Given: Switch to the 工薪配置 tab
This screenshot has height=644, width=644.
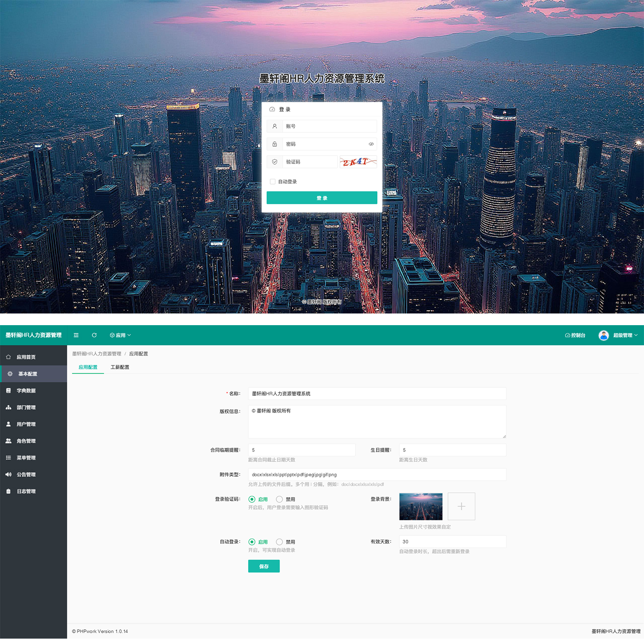Looking at the screenshot, I should coord(120,367).
